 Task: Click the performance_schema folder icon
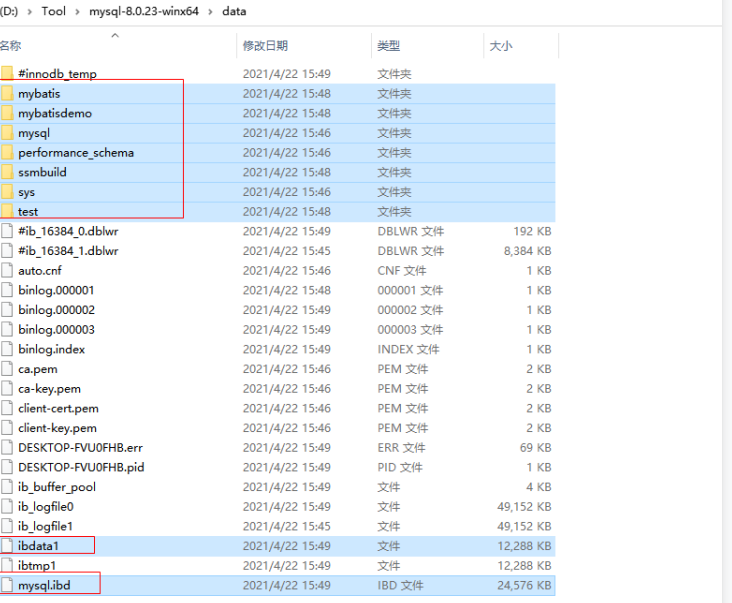[x=7, y=152]
